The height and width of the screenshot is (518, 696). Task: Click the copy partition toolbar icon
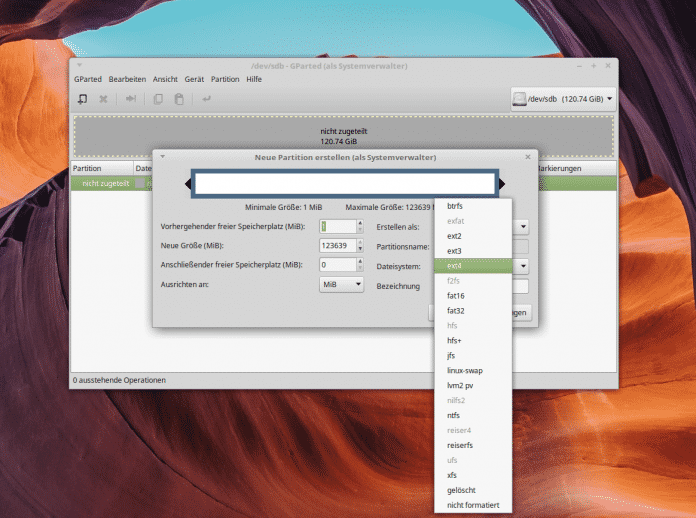point(158,99)
